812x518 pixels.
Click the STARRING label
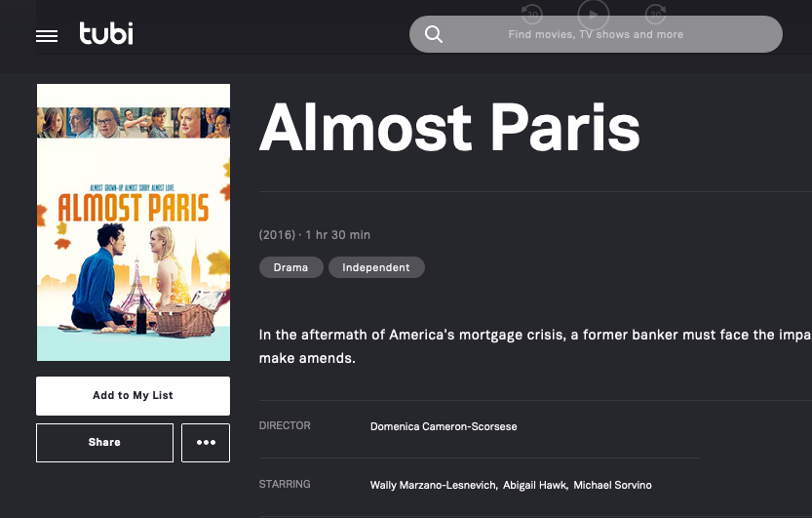pos(285,484)
